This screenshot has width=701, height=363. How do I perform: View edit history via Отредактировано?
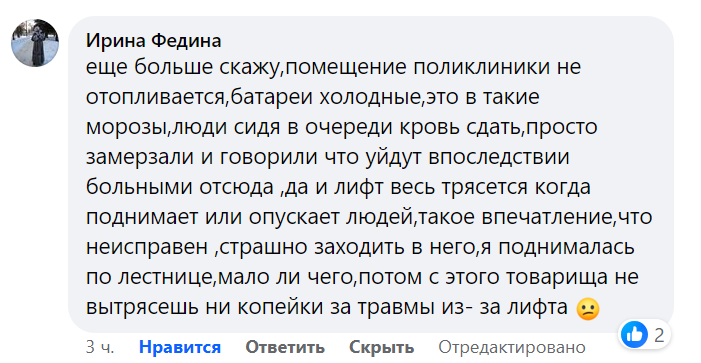[512, 347]
